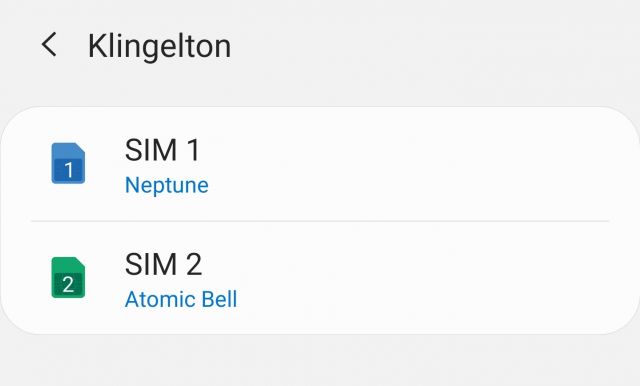Select the SIM 2 label text
Viewport: 640px width, 386px height.
coord(163,264)
